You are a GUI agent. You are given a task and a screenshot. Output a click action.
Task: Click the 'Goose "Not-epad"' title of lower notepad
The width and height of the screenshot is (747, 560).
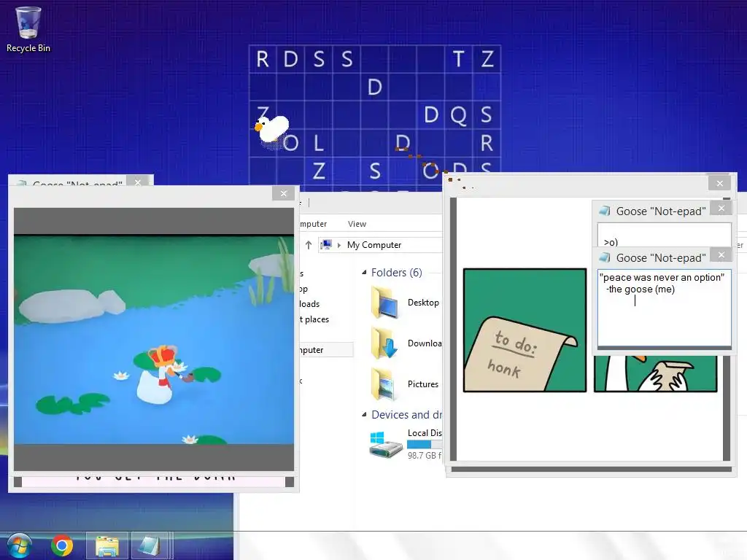tap(661, 257)
